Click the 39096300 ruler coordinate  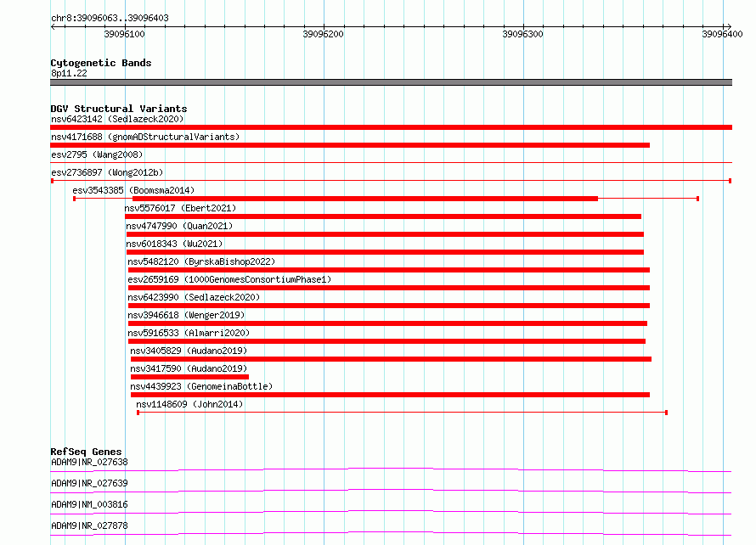click(522, 34)
